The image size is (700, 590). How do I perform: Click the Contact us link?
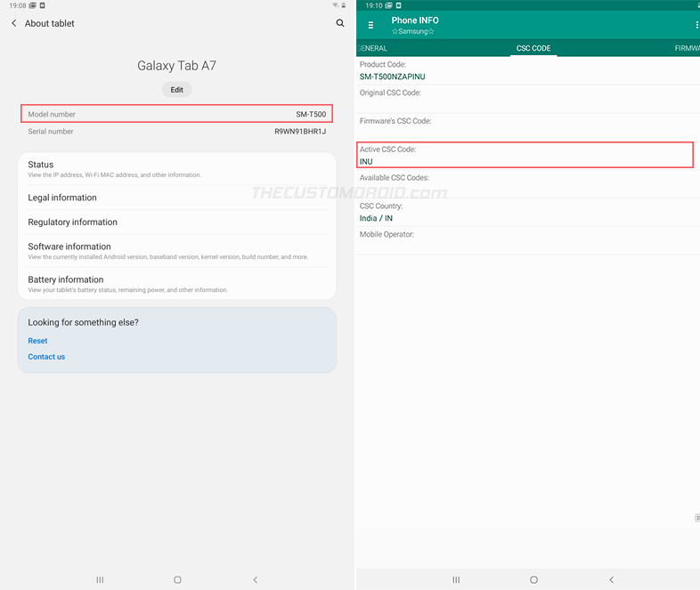[46, 357]
